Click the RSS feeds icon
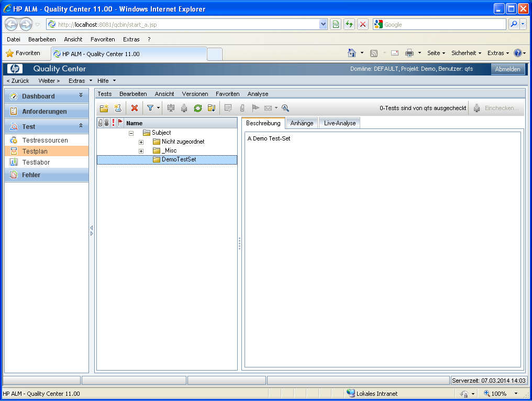Viewport: 532px width, 401px height. (374, 53)
